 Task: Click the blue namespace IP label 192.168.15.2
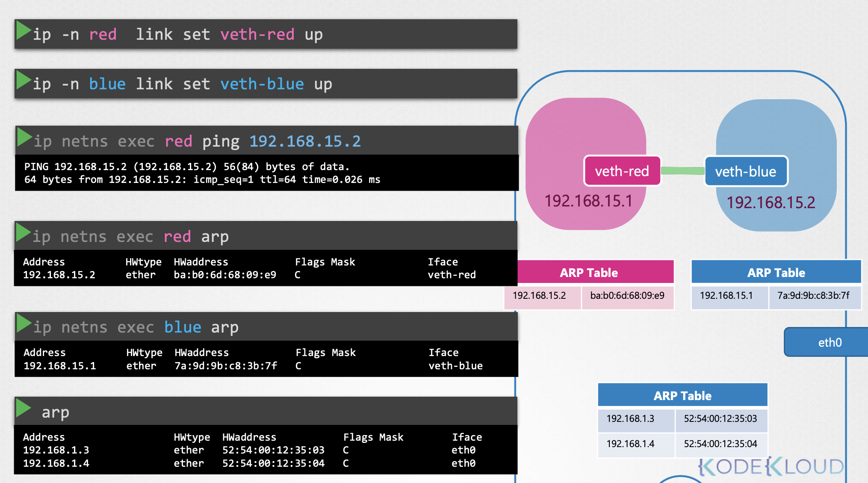(x=771, y=203)
